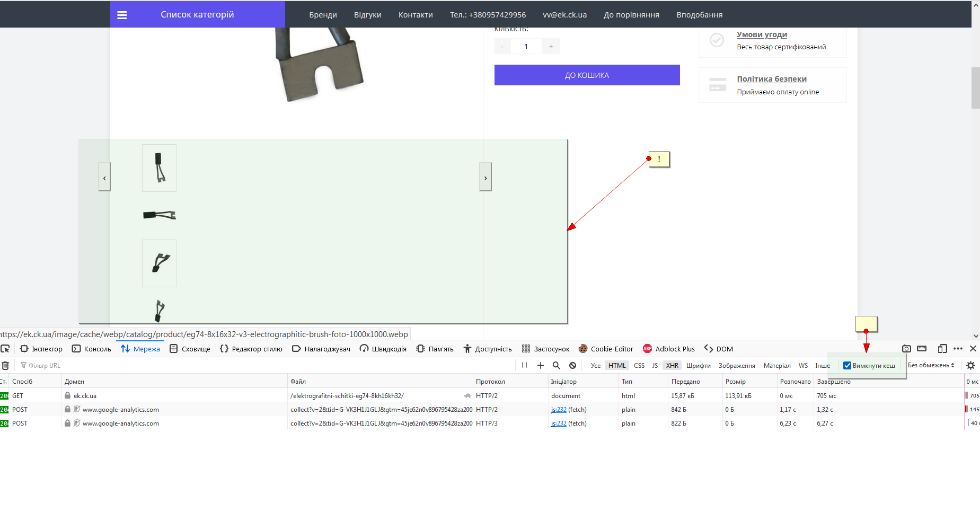980x512 pixels.
Task: Click the quantity input field
Action: coord(526,46)
